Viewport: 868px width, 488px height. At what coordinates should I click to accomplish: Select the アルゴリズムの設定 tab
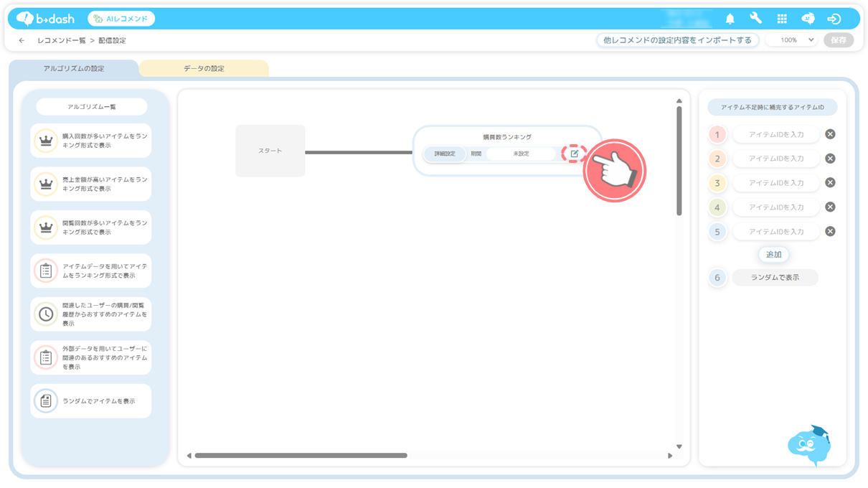pyautogui.click(x=74, y=69)
